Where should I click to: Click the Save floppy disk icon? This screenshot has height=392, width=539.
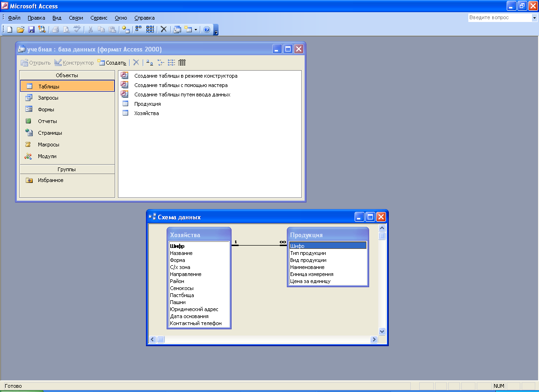(31, 29)
